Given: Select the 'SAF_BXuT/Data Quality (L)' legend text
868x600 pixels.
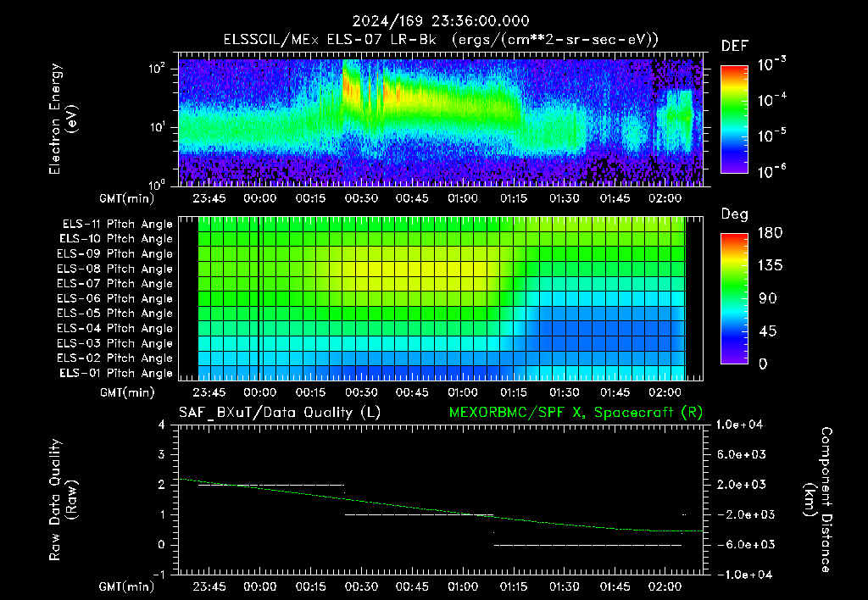Looking at the screenshot, I should (x=280, y=413).
